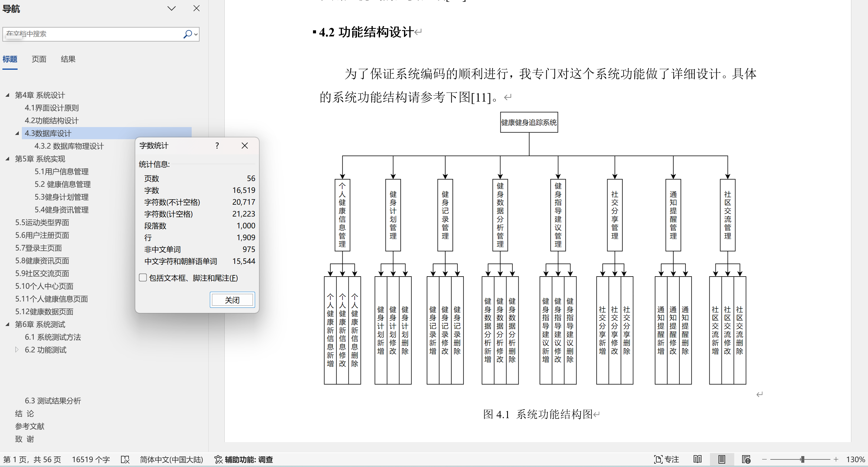Enable 专注 focus mode in status bar
The image size is (868, 467).
tap(666, 459)
